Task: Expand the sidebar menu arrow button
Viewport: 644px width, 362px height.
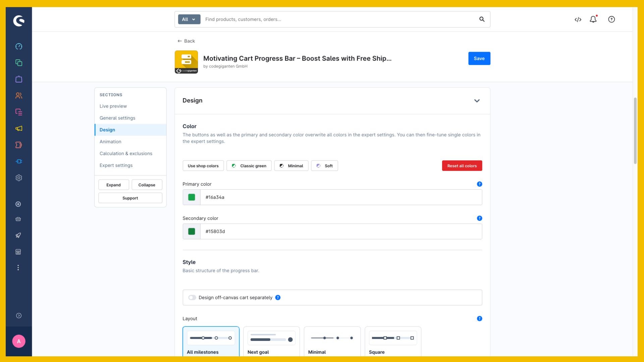Action: click(x=19, y=316)
